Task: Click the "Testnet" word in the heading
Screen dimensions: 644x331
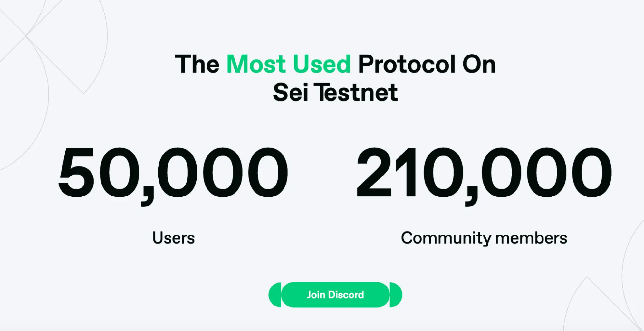Action: click(x=356, y=93)
